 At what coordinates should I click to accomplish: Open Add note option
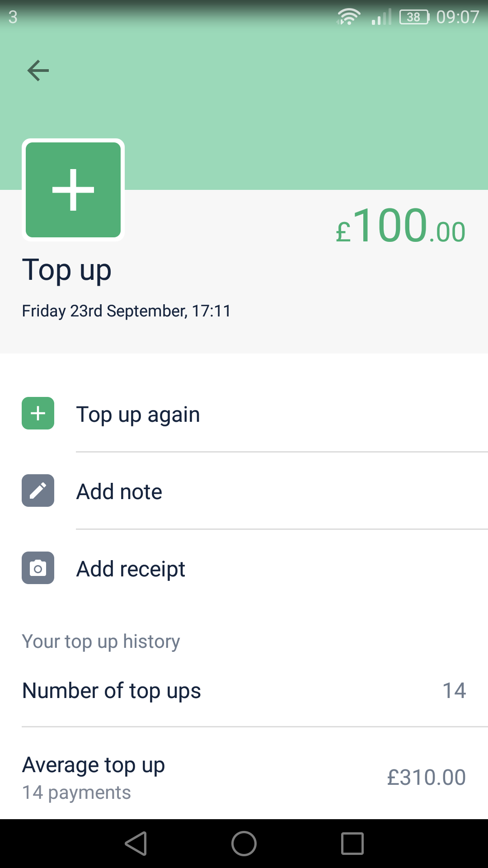(244, 491)
